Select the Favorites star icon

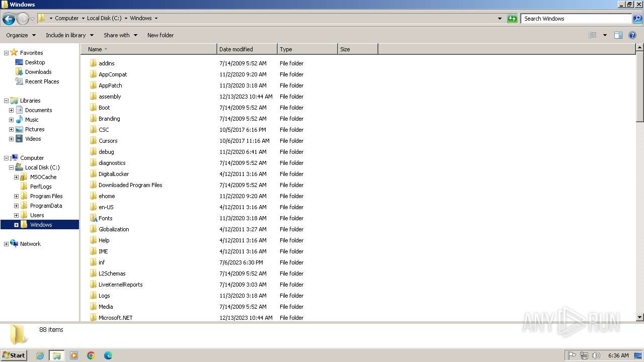(x=14, y=52)
